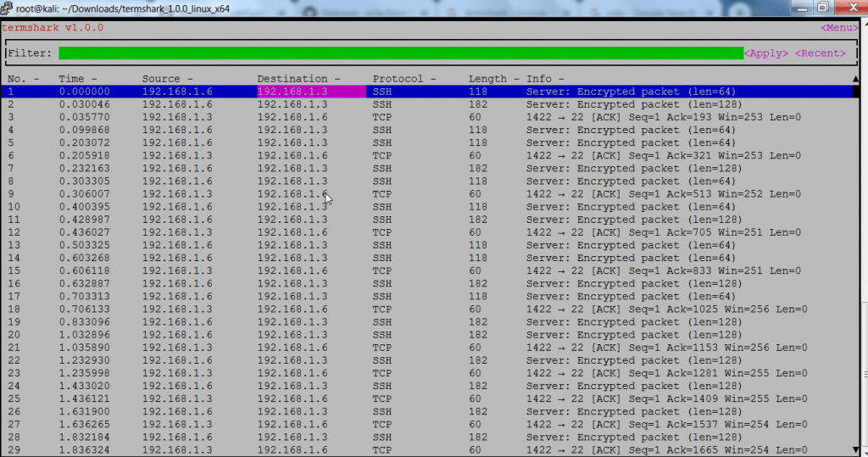
Task: Sort packets by the Protocol column header
Action: coord(404,79)
